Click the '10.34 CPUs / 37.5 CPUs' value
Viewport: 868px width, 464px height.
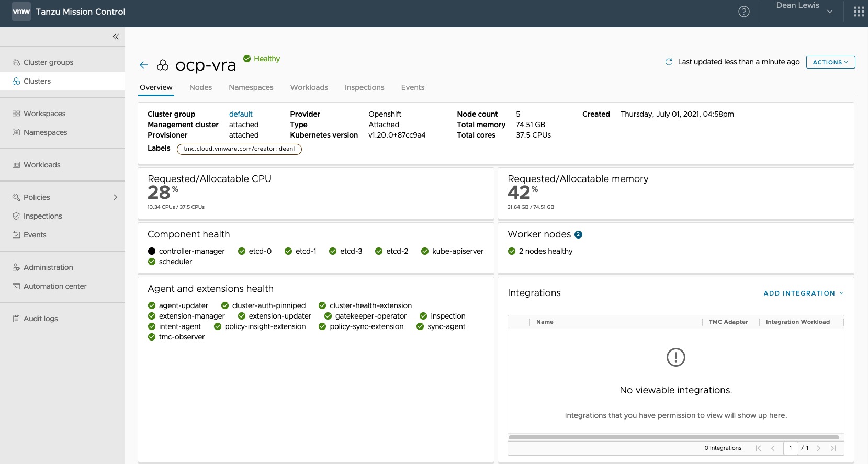pyautogui.click(x=176, y=207)
